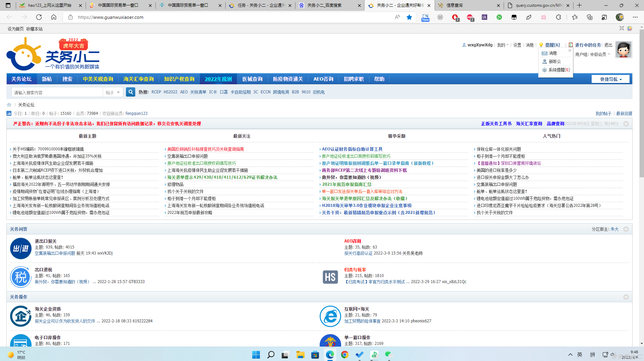Click the home breadcrumb icon
This screenshot has width=644, height=361.
click(x=9, y=105)
